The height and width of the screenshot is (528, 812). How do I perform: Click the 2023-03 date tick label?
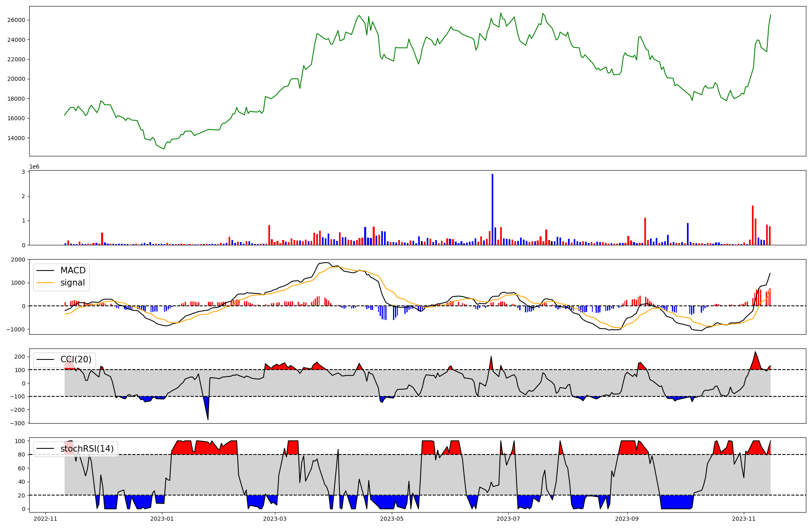coord(275,519)
